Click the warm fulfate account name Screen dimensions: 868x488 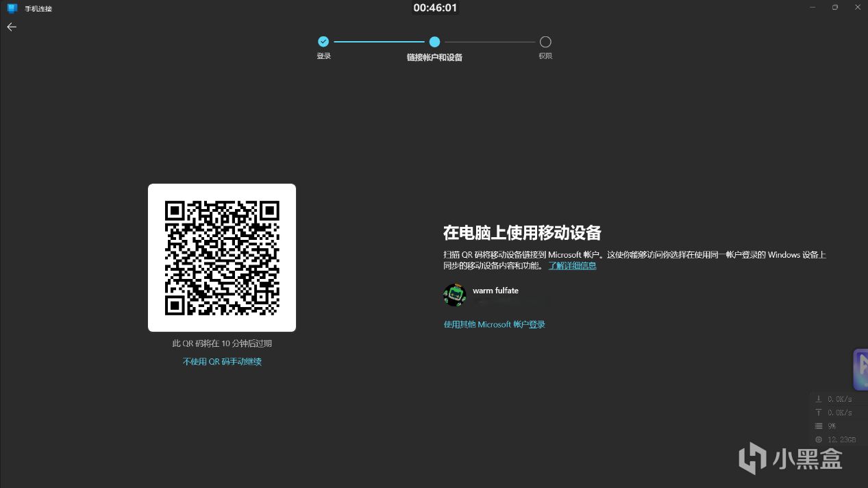point(495,291)
